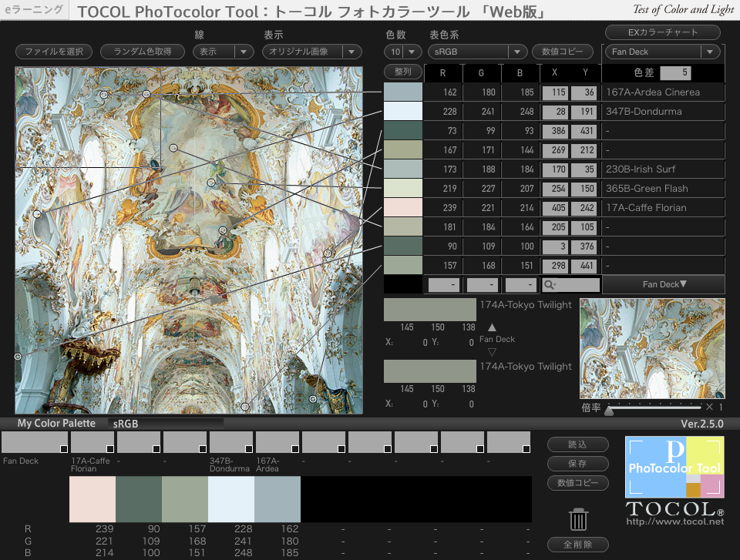Open the 色数 count dropdown showing 10
The width and height of the screenshot is (740, 560).
(x=402, y=52)
